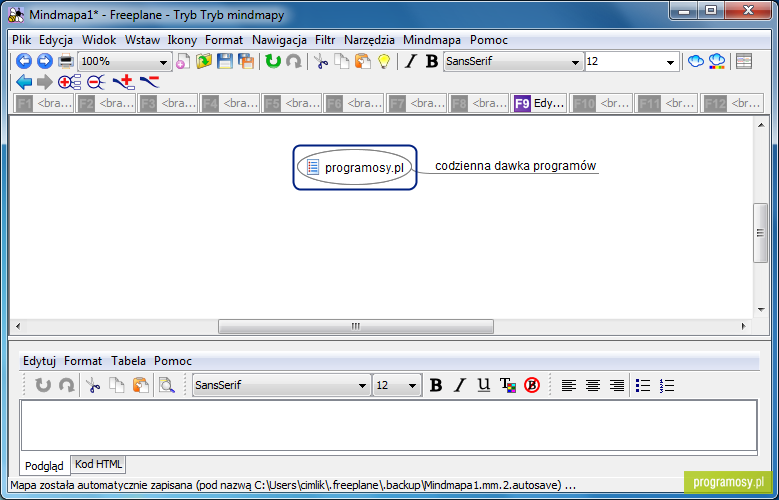Click the F9 Edy... function key button
This screenshot has height=500, width=779.
pyautogui.click(x=539, y=103)
